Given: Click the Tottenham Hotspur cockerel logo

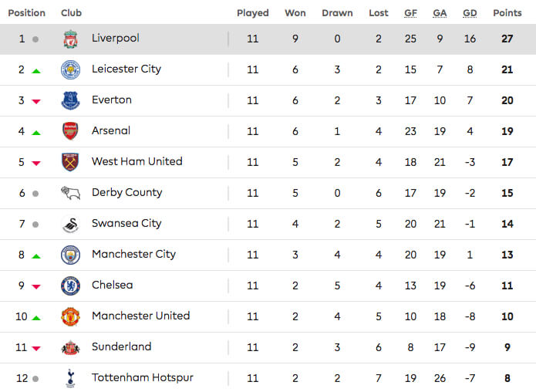Looking at the screenshot, I should 70,378.
